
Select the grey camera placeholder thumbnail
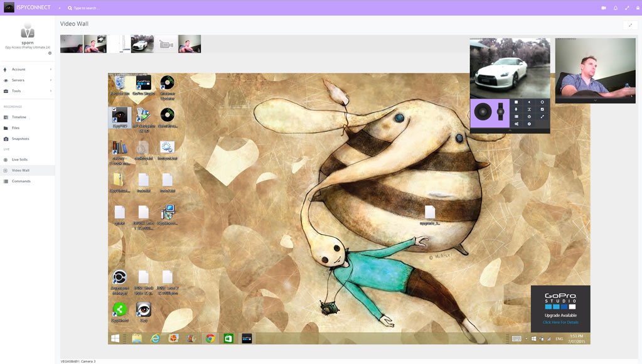click(166, 44)
